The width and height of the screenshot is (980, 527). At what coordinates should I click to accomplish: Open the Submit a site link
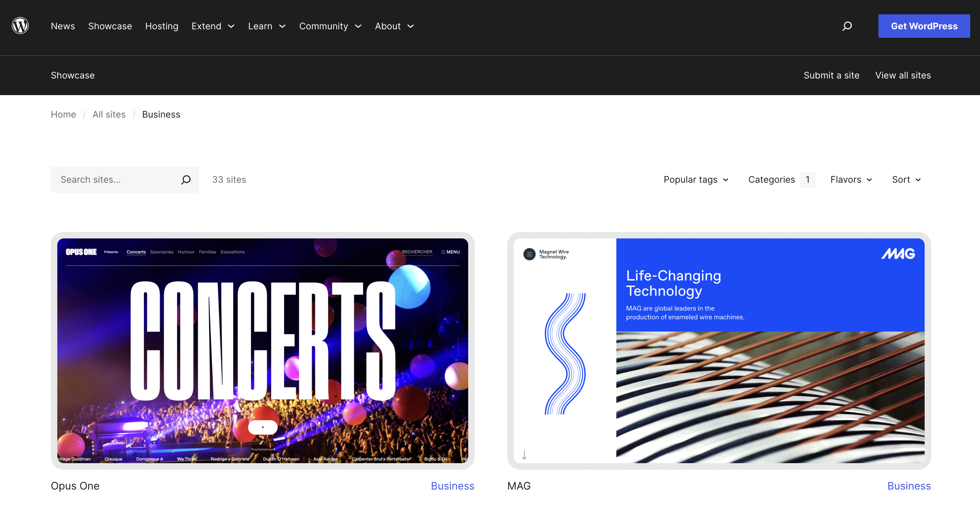831,75
